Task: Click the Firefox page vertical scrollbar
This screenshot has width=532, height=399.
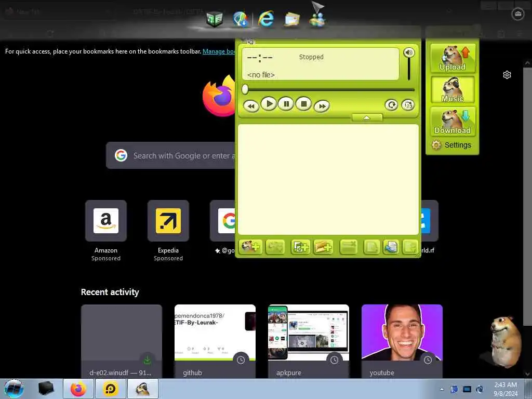Action: click(528, 197)
